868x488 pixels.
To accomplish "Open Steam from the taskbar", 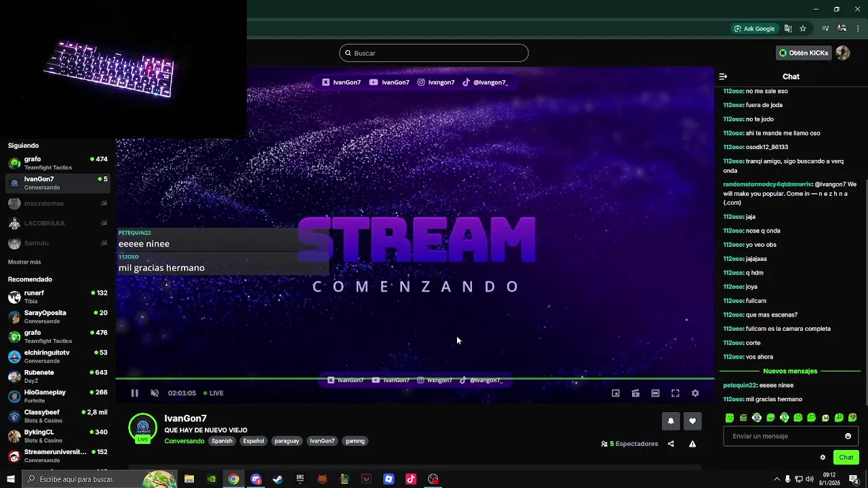I will pyautogui.click(x=277, y=479).
